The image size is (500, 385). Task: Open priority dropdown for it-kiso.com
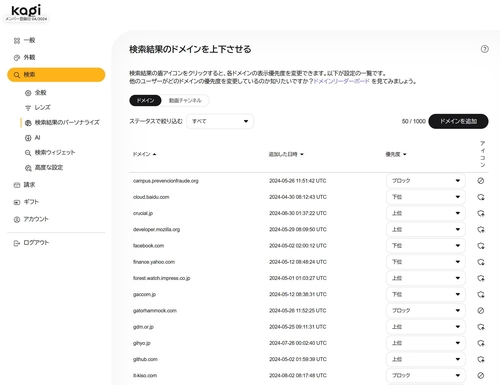tap(426, 376)
